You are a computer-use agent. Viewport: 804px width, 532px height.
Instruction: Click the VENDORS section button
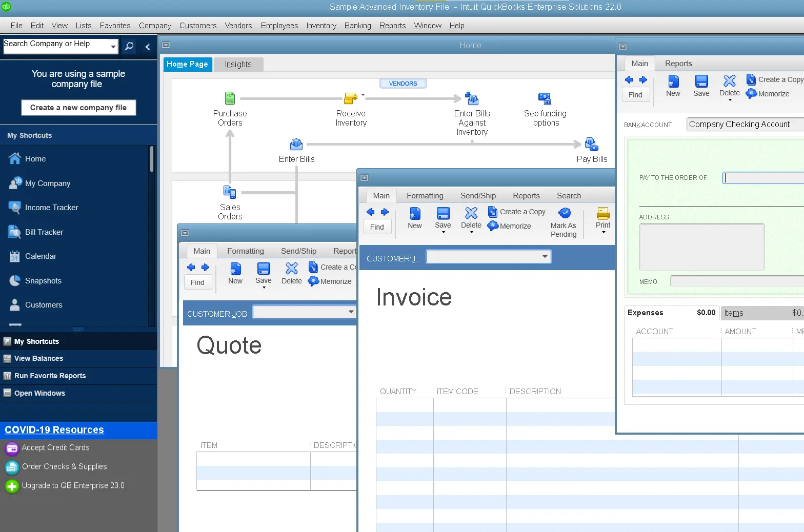403,84
